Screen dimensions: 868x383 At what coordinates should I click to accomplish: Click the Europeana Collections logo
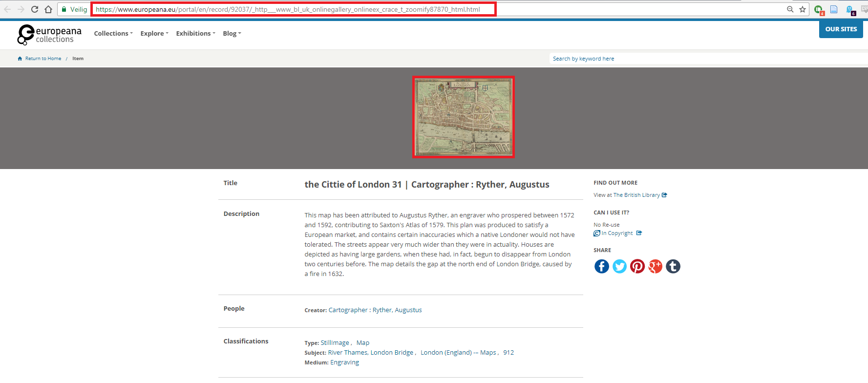pos(49,35)
